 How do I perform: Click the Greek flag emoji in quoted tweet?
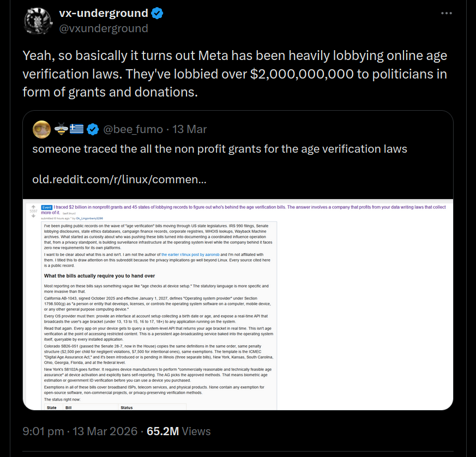pos(76,129)
